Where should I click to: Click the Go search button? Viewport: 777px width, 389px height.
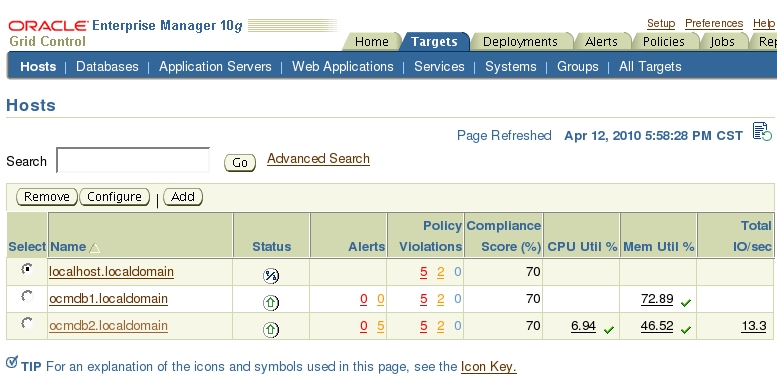pyautogui.click(x=240, y=163)
